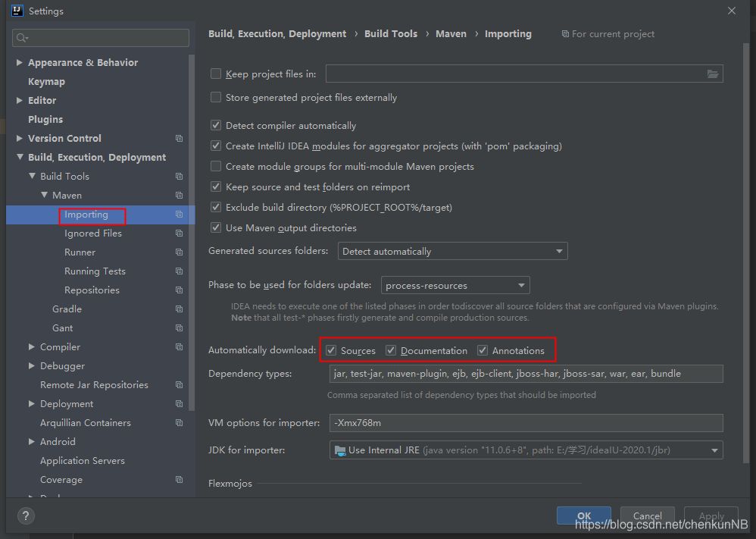This screenshot has width=756, height=539.
Task: Click the project-level icon beside Deployment
Action: point(180,404)
